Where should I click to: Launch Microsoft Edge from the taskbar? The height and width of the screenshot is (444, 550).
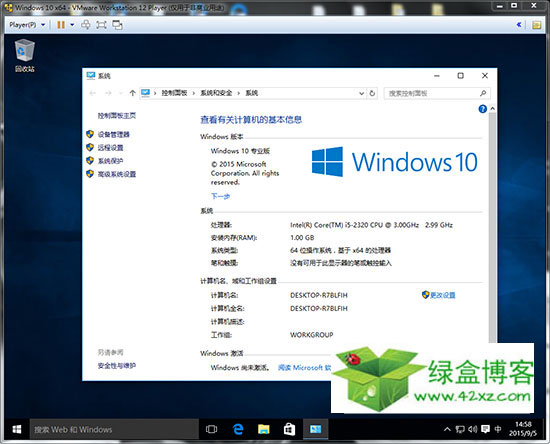pos(238,429)
